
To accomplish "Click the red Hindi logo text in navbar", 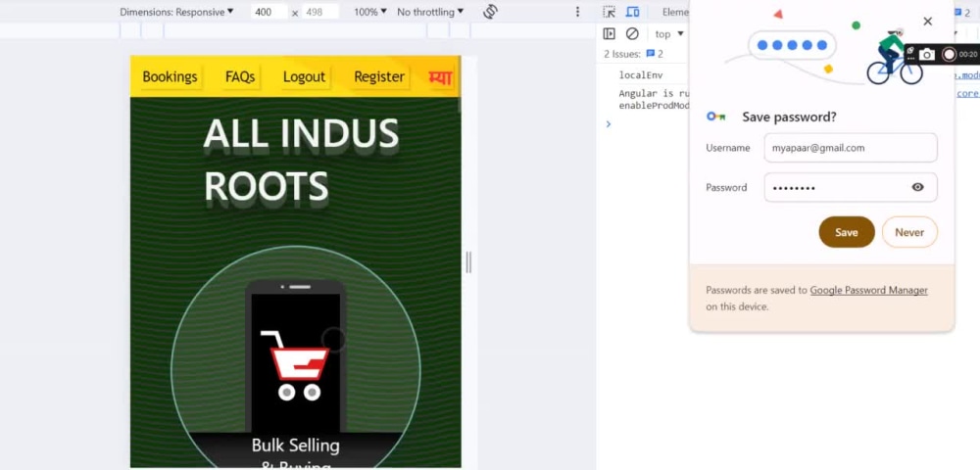I will tap(440, 76).
